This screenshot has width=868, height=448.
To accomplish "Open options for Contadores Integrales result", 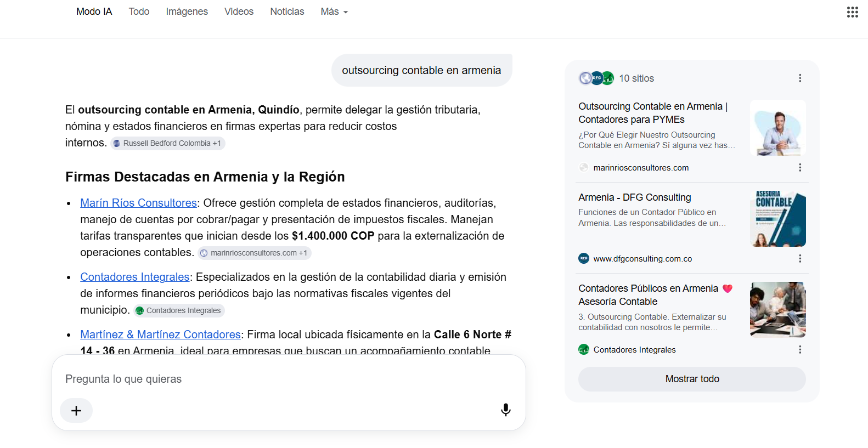I will (800, 350).
